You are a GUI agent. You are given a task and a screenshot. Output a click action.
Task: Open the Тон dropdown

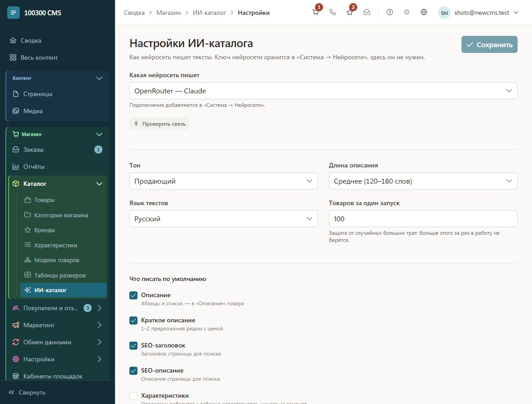pos(224,181)
